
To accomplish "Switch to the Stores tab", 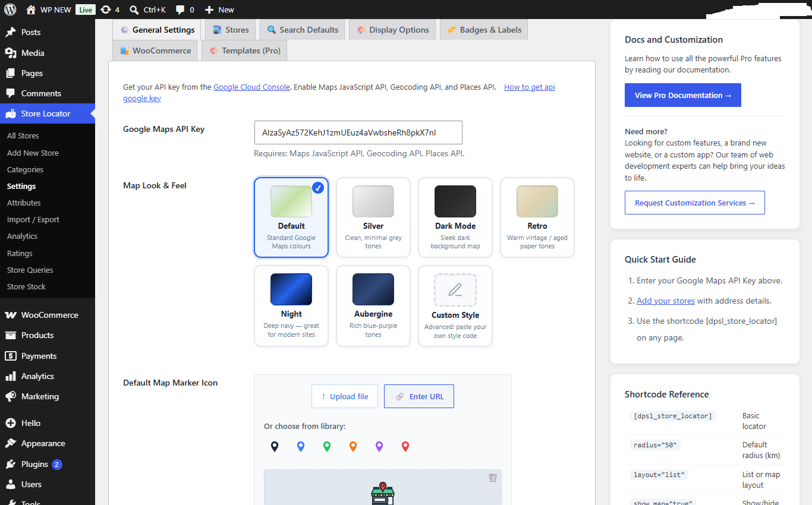I will [x=230, y=30].
